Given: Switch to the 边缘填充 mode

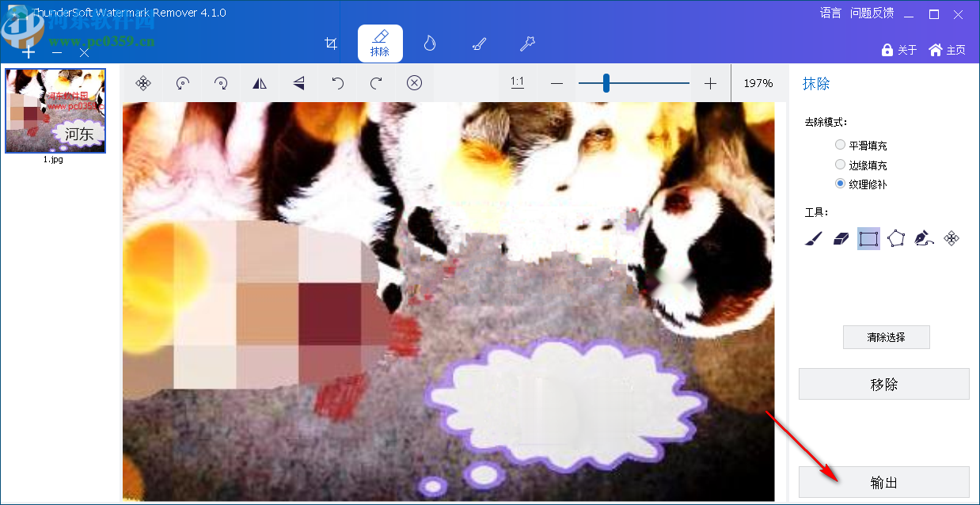Looking at the screenshot, I should click(x=839, y=164).
